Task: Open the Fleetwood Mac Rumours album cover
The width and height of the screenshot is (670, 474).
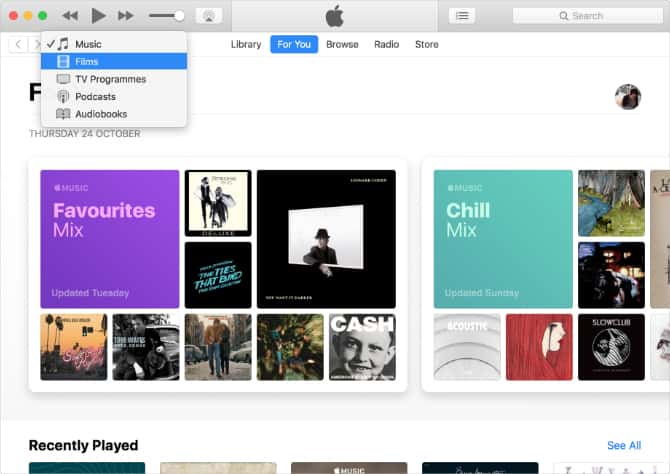Action: click(218, 203)
